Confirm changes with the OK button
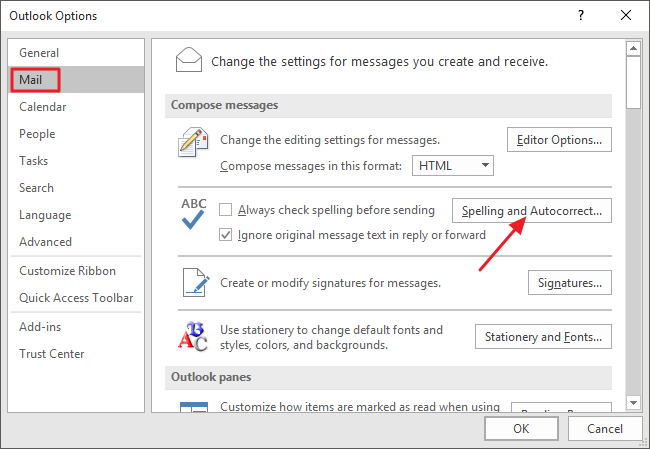Viewport: 650px width, 449px height. [x=521, y=428]
